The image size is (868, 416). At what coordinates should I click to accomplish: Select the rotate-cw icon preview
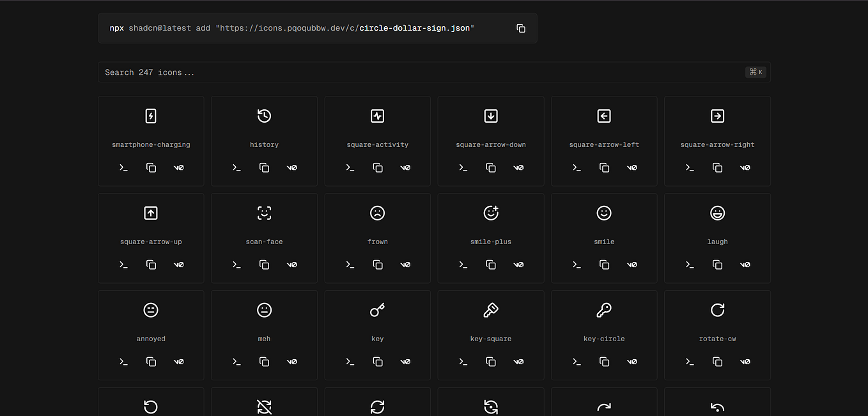tap(717, 310)
